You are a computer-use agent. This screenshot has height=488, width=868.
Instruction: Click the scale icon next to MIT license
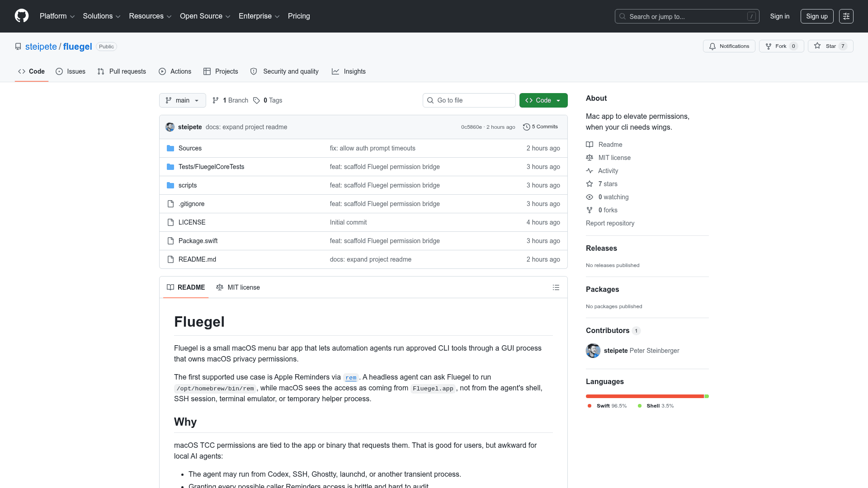(x=590, y=158)
